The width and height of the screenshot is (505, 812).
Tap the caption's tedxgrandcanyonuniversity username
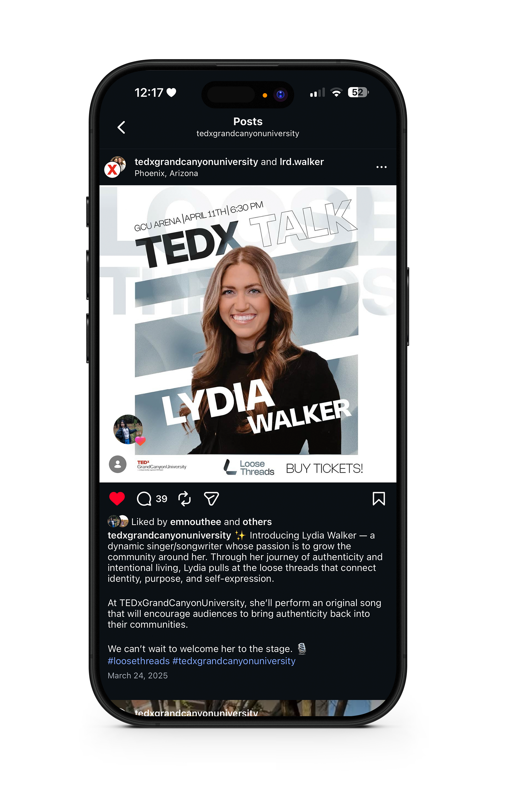click(x=169, y=535)
